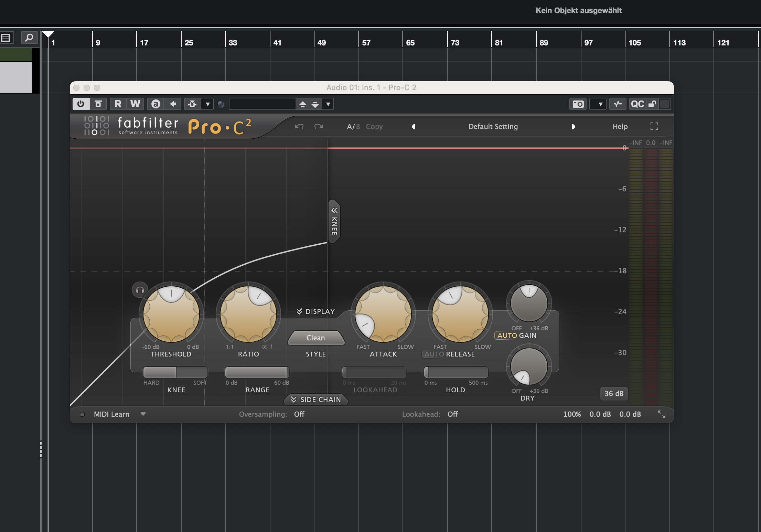
Task: Click the A/B comparison 'a' icon
Action: [x=156, y=104]
